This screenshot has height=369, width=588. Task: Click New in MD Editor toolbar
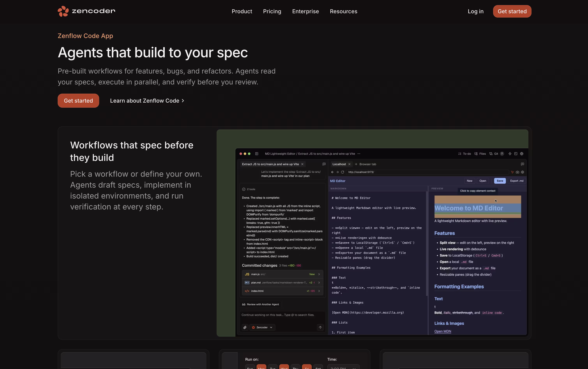pos(470,181)
